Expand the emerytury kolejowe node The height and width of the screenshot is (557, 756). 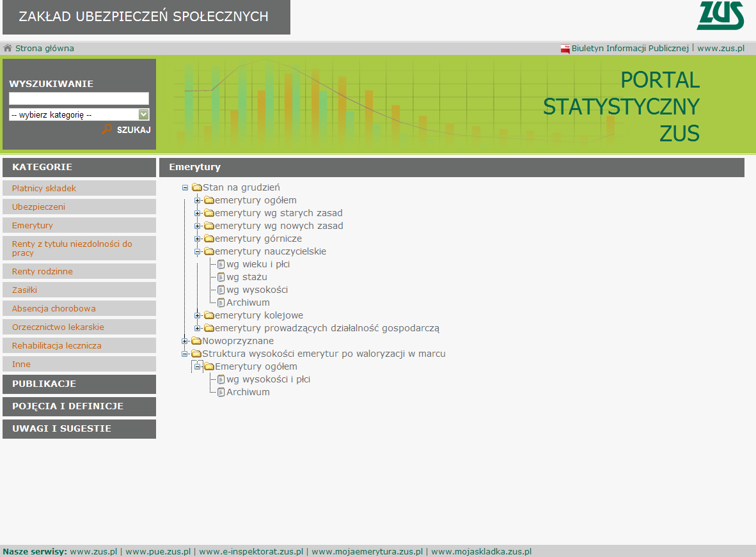197,315
